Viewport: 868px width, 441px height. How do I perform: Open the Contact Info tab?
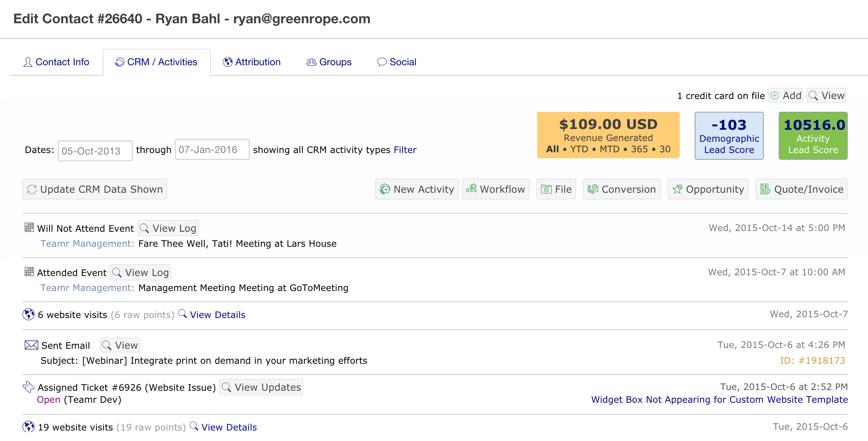pos(56,62)
